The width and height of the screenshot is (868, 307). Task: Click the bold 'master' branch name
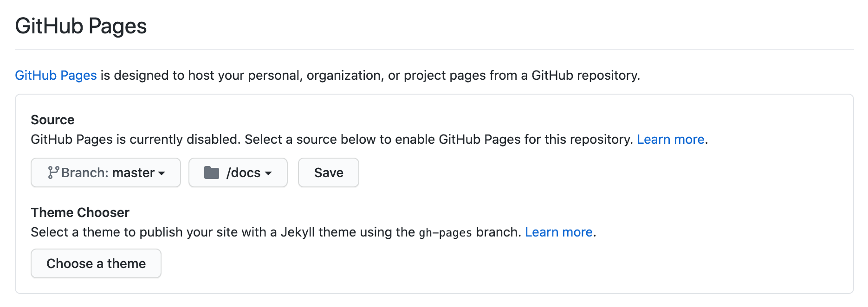133,173
